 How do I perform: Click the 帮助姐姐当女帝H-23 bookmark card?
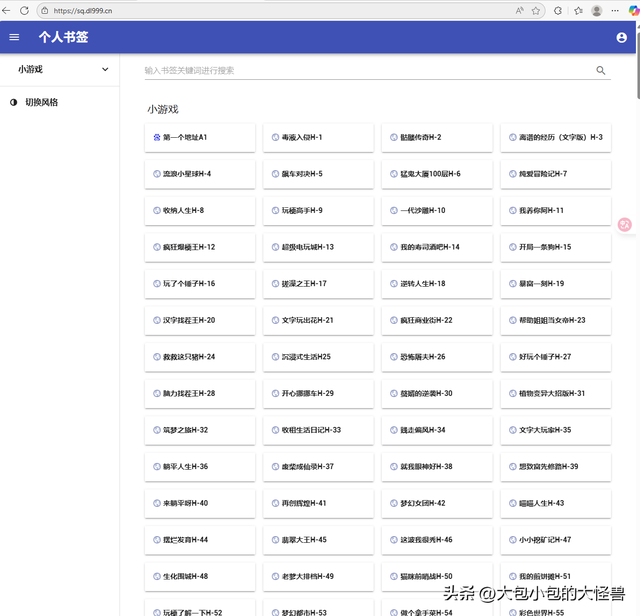tap(556, 320)
